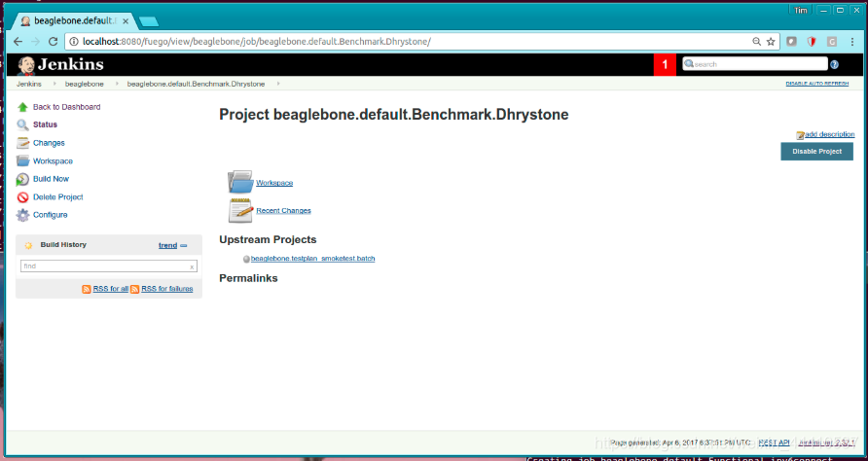Click the trend link in Build History

coord(167,245)
